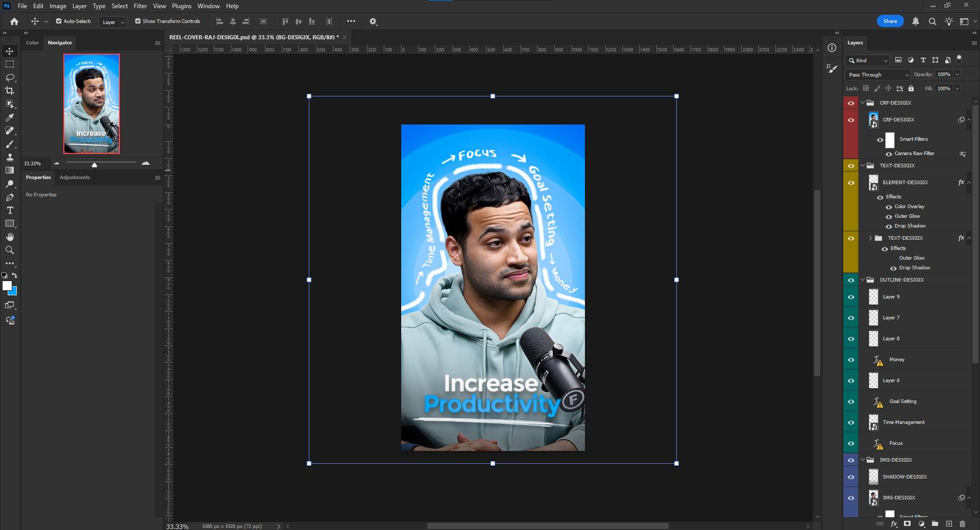Collapse the OUTLINE-DESIGIX group
Screen dimensions: 980x530
coord(863,280)
